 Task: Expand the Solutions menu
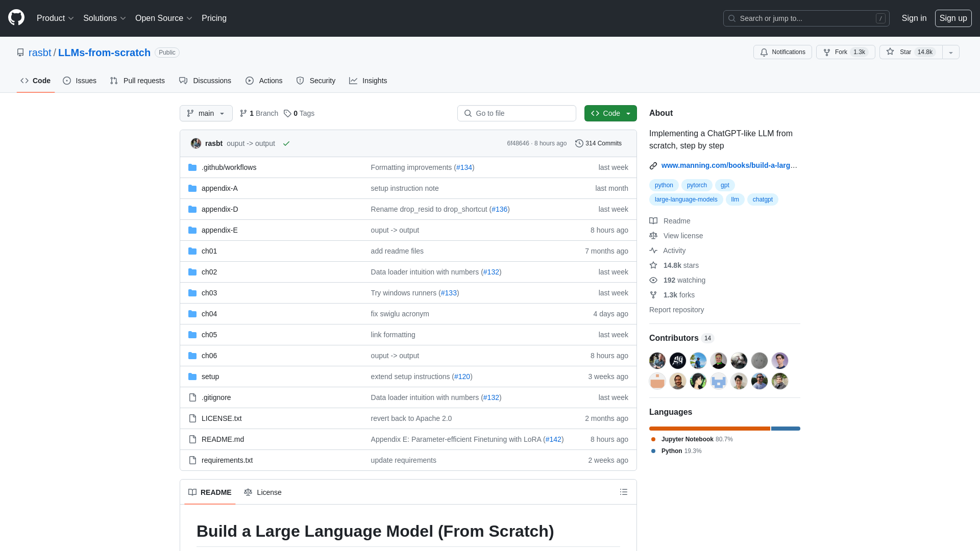104,18
